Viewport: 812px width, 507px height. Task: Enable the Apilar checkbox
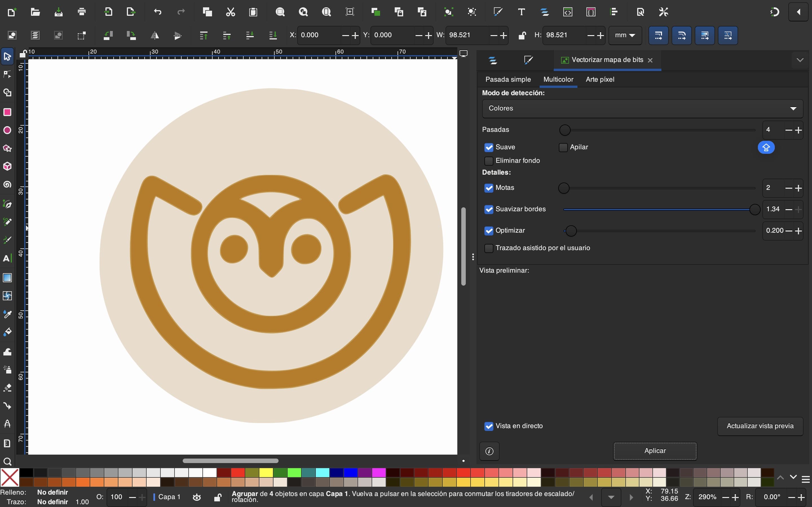563,148
